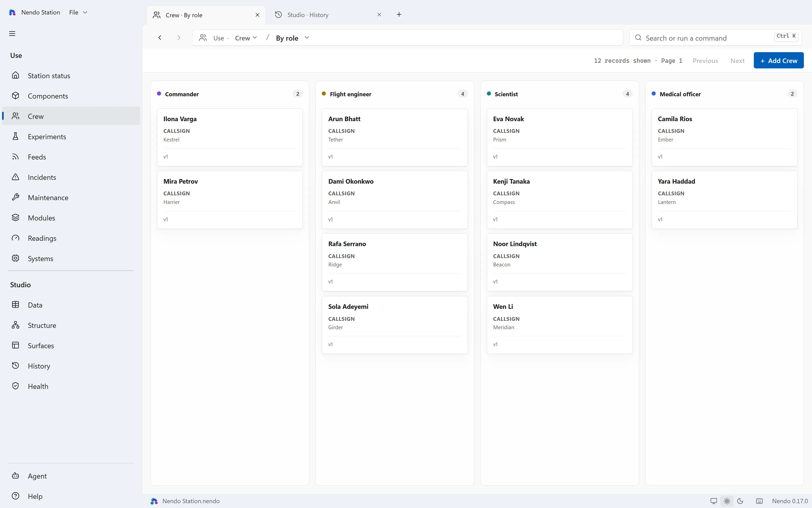Open Kenji Tanaka crew card
The image size is (812, 508).
pyautogui.click(x=559, y=200)
